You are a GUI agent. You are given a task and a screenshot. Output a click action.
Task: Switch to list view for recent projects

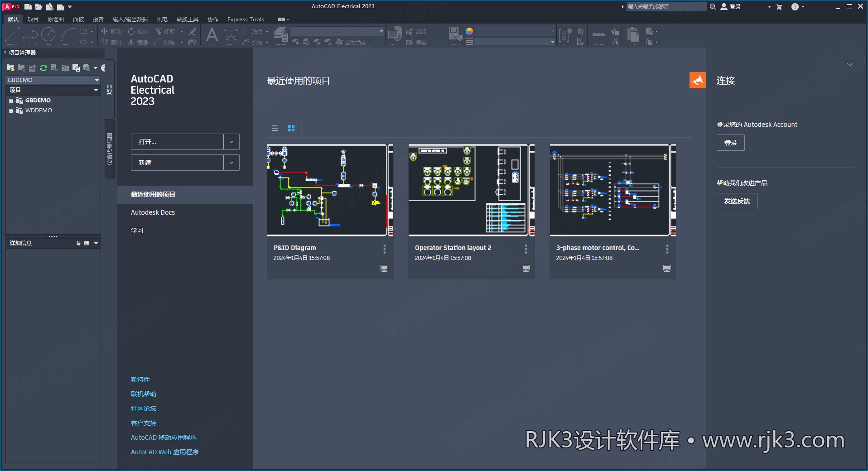pyautogui.click(x=275, y=128)
